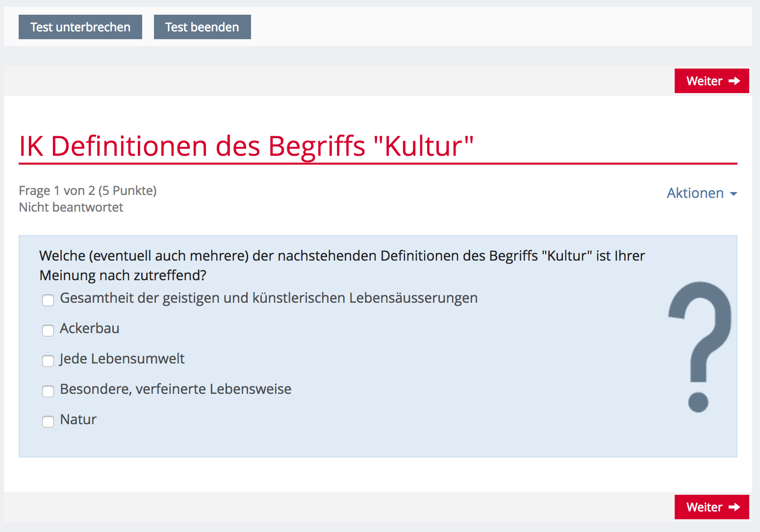Click the title IK Definitionen des Begriffs "Kultur"
Screen dimensions: 760x532
[246, 146]
